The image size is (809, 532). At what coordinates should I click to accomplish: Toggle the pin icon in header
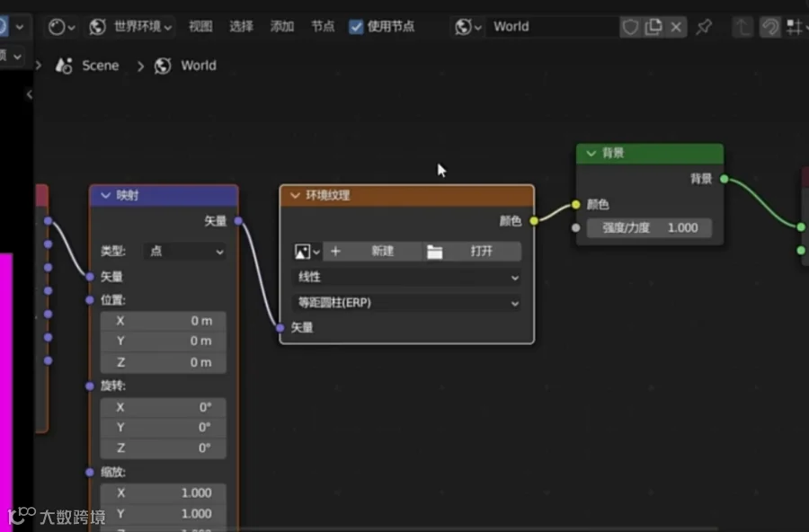pos(704,26)
